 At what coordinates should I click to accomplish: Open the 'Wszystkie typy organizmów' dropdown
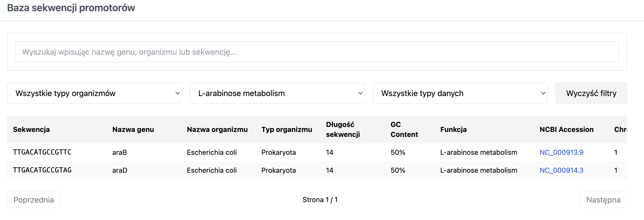(94, 93)
